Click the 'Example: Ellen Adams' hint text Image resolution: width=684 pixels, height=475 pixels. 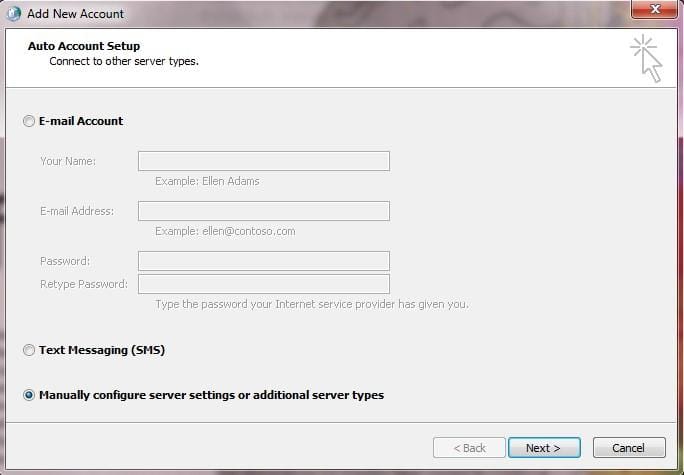(207, 181)
